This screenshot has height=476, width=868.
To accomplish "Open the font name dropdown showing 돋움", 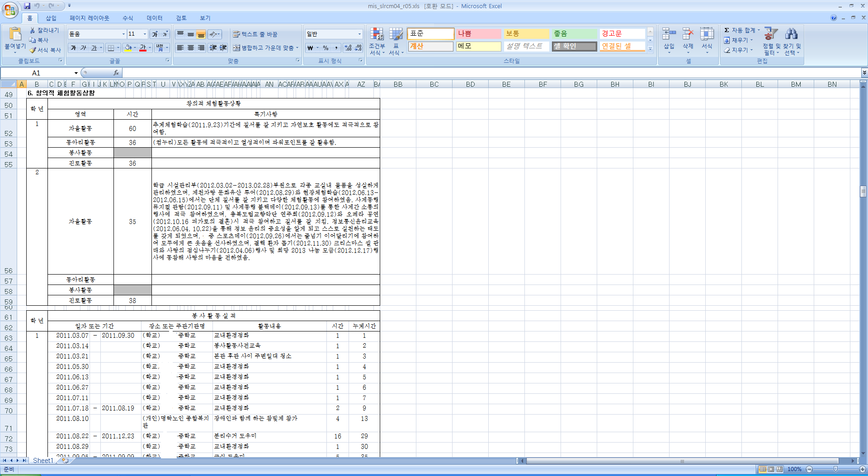I will (123, 34).
